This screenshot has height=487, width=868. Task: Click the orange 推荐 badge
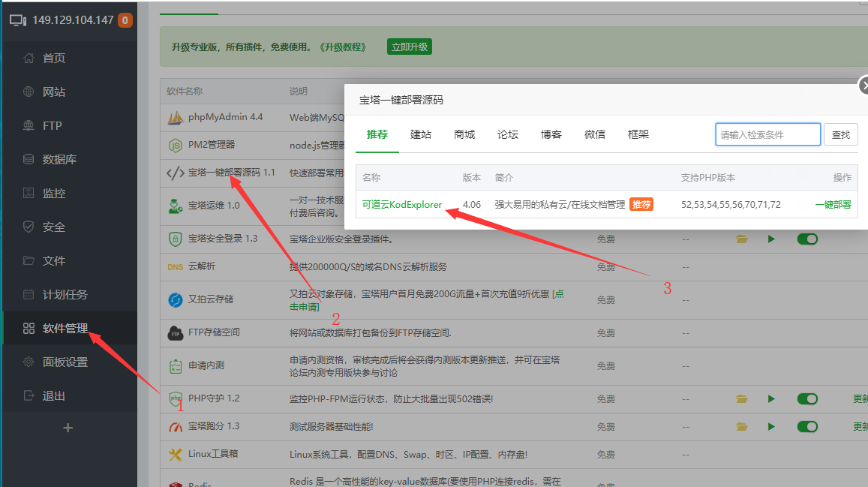tap(641, 205)
